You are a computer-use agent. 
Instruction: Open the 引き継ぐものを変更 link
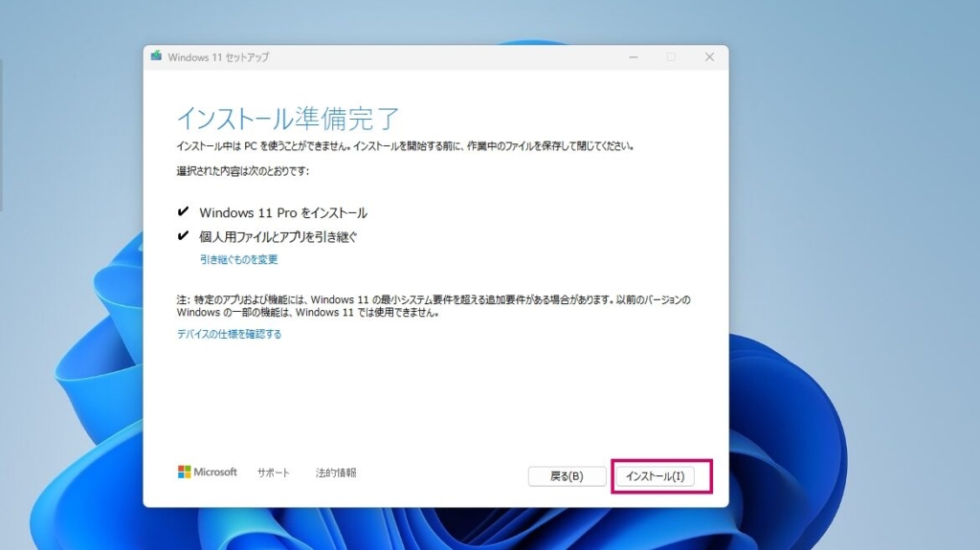tap(238, 259)
